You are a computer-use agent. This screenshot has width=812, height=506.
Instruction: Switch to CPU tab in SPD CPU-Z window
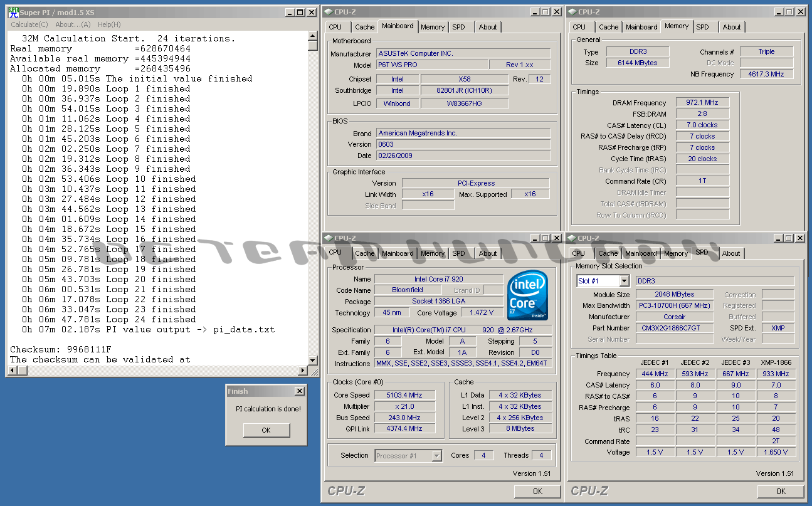tap(579, 253)
